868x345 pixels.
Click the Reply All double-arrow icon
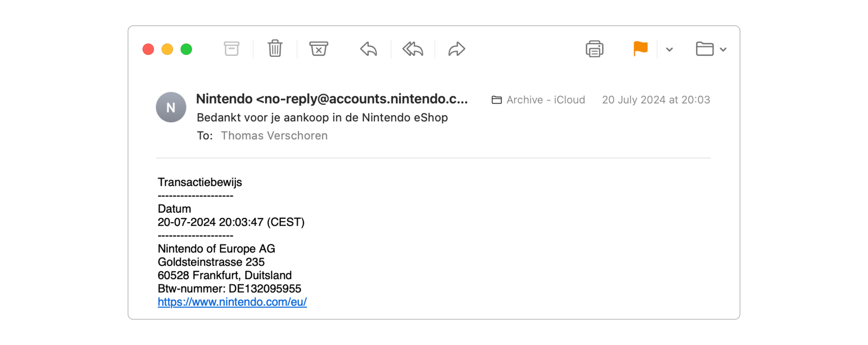[x=412, y=49]
